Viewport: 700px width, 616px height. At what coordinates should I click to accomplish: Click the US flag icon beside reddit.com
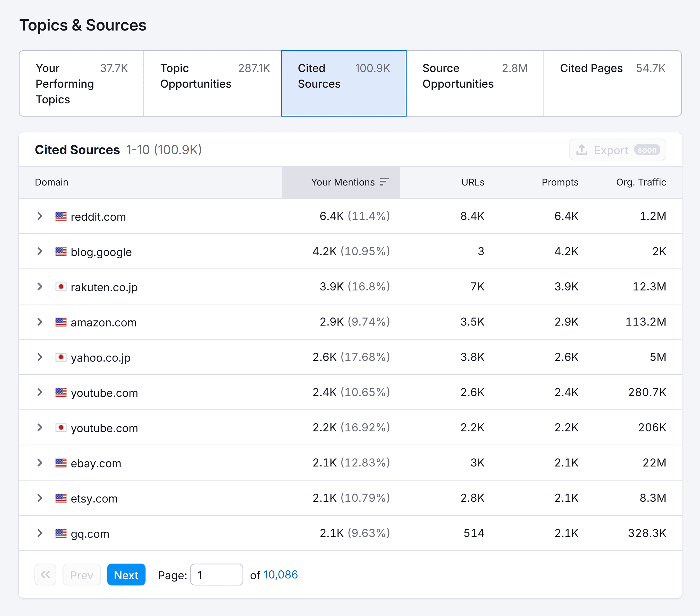(x=61, y=216)
